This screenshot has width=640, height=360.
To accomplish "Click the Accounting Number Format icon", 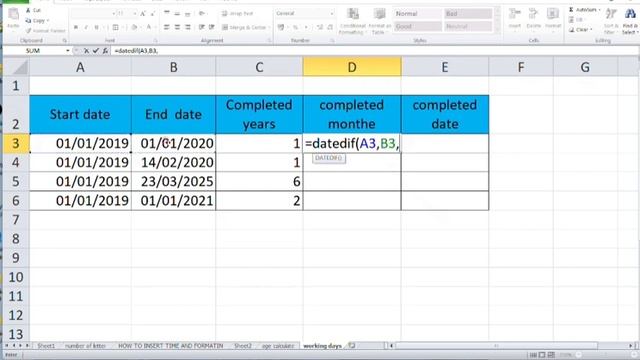I will pos(281,27).
